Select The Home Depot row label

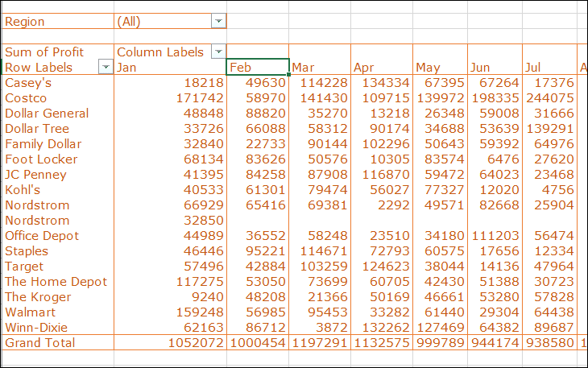click(58, 282)
